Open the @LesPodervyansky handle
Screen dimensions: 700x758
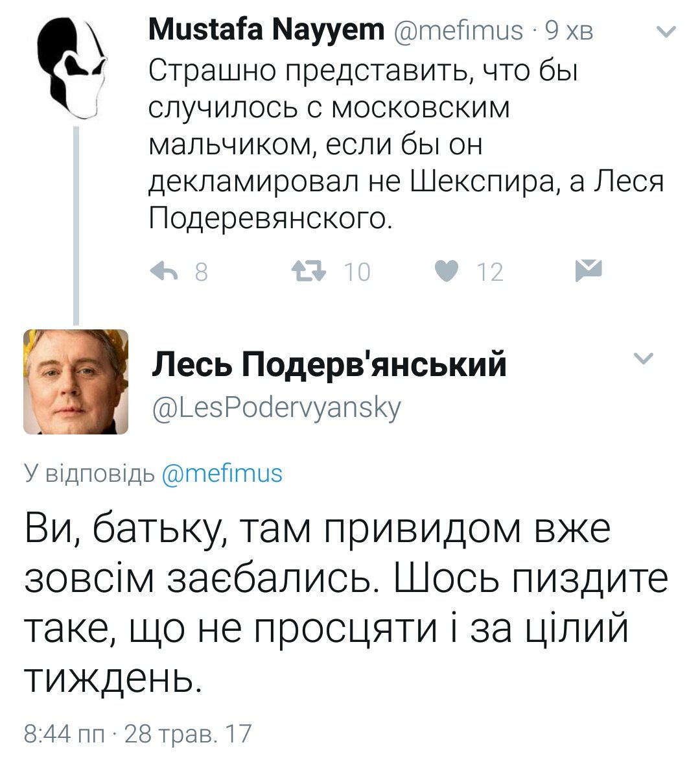276,409
